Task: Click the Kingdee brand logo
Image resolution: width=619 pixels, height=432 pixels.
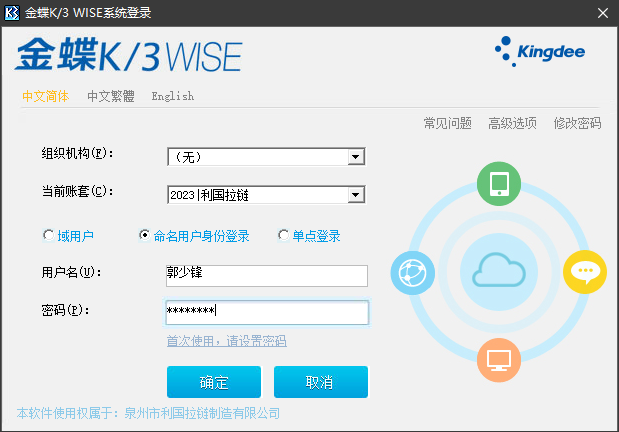Action: click(x=540, y=50)
